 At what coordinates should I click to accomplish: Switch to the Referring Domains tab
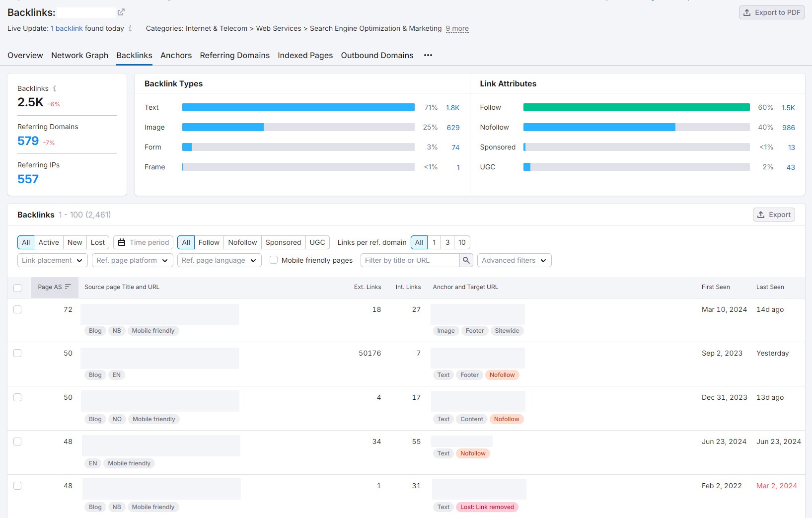click(x=234, y=55)
